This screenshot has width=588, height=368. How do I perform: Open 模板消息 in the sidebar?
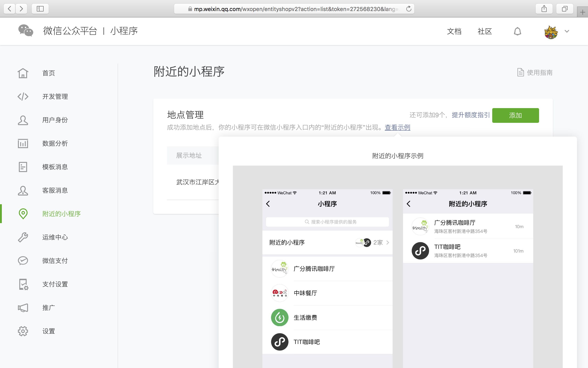pos(55,167)
